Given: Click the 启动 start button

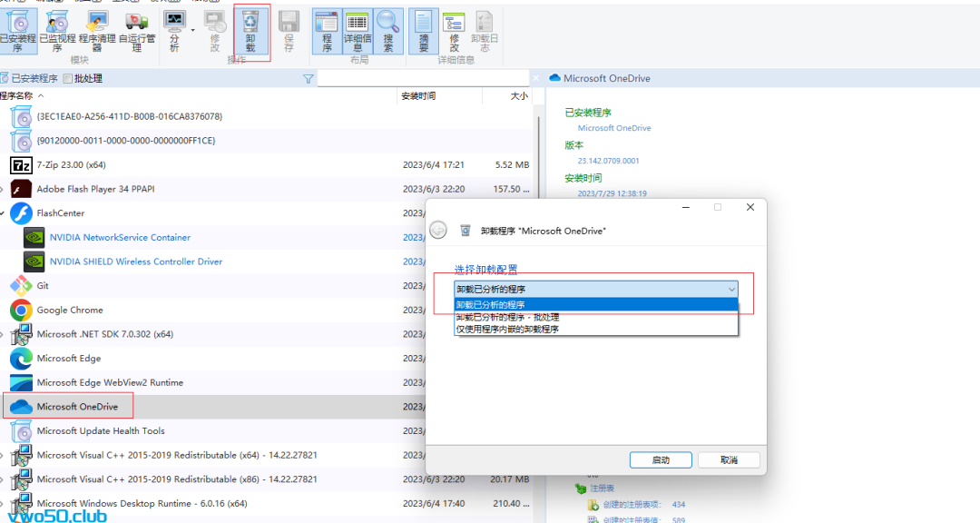Looking at the screenshot, I should point(661,459).
